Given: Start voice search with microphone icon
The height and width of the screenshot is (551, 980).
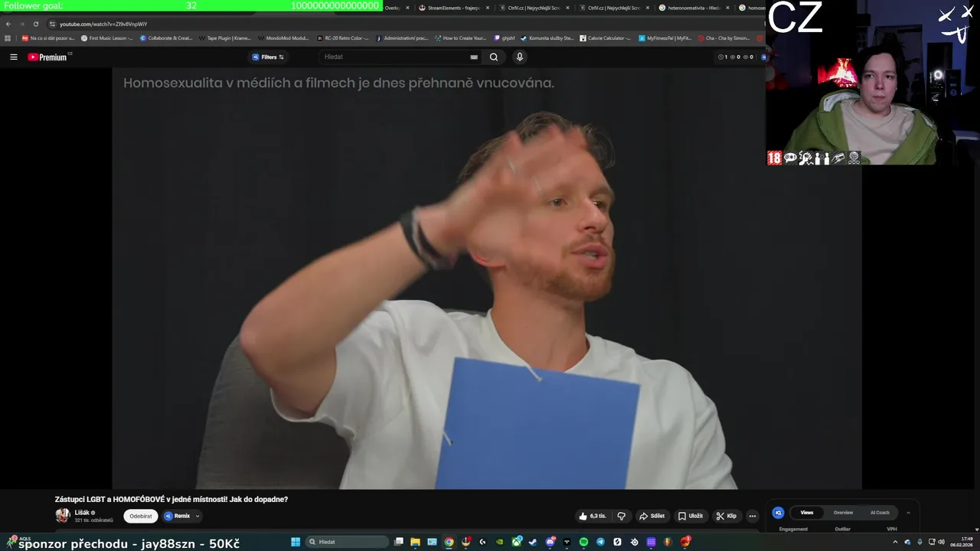Looking at the screenshot, I should pos(520,57).
